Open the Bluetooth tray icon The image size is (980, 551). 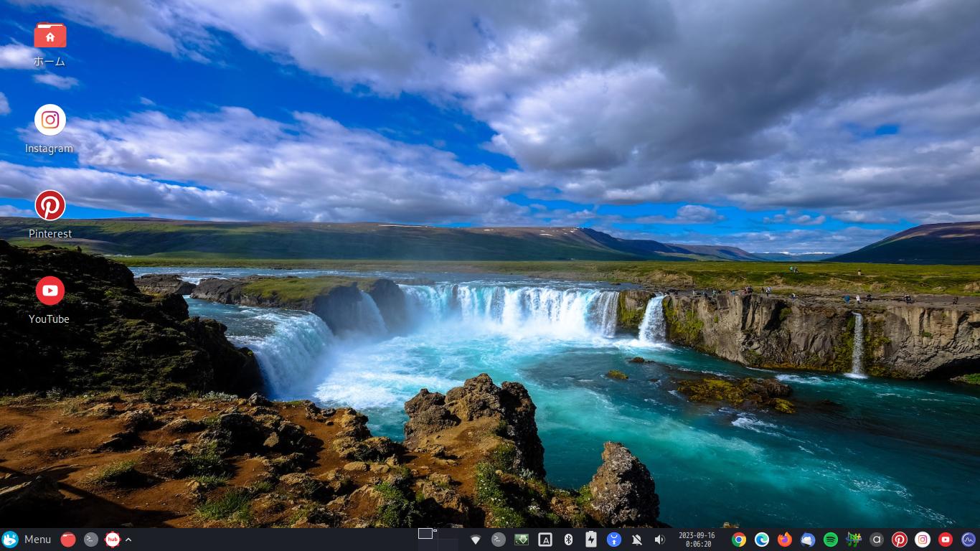point(568,540)
